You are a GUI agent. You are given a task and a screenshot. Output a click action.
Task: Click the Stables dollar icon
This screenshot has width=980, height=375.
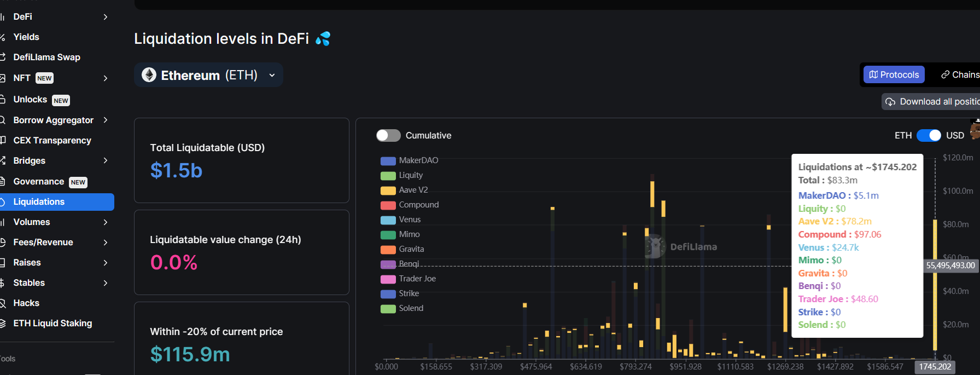3,283
